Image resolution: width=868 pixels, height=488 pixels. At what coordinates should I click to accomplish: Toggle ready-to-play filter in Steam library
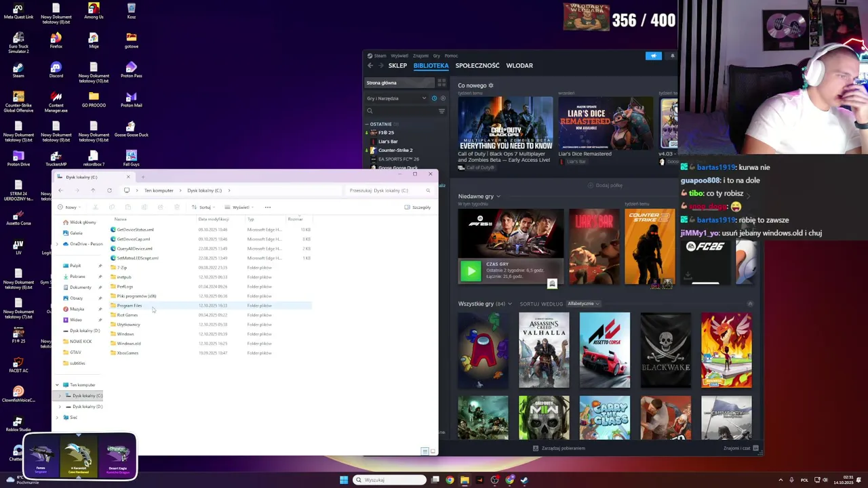(x=443, y=98)
